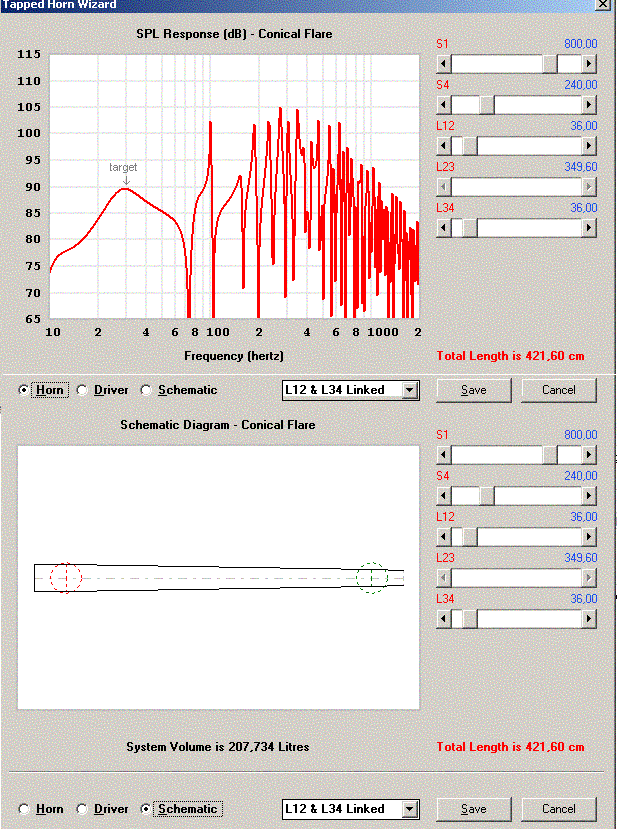Click S1 value 800,00 in SPL Response panel

pyautogui.click(x=580, y=44)
